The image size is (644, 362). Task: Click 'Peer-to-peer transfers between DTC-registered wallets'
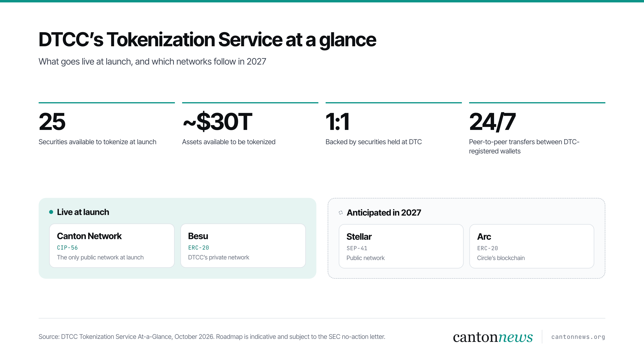coord(524,146)
